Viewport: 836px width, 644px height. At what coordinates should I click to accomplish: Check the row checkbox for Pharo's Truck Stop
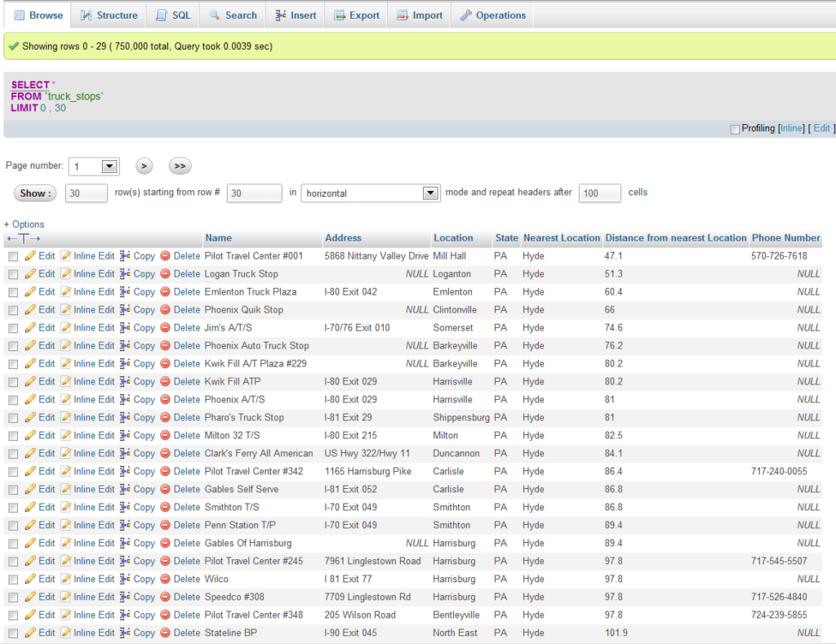pos(12,418)
